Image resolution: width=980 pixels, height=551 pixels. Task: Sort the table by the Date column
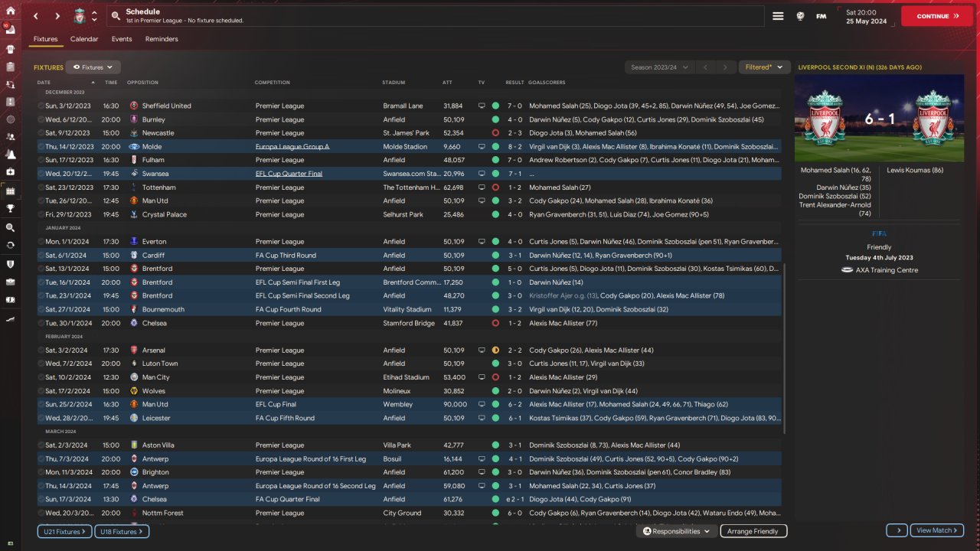pos(44,83)
